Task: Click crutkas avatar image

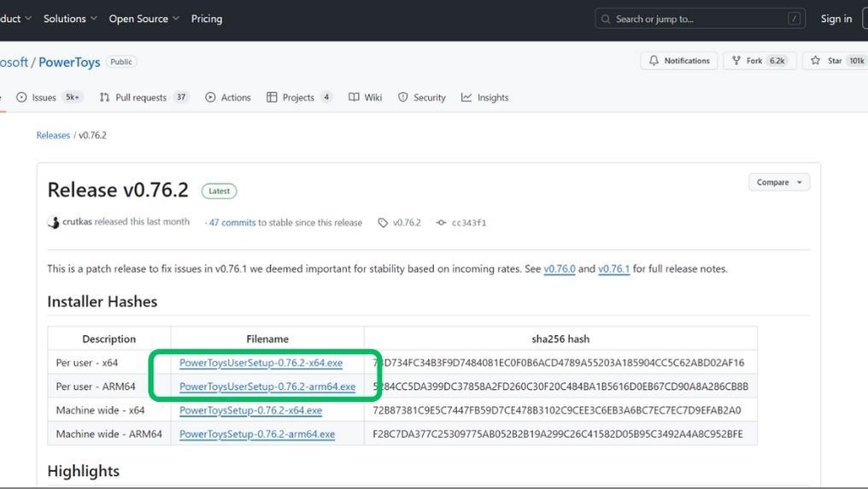Action: (x=54, y=222)
